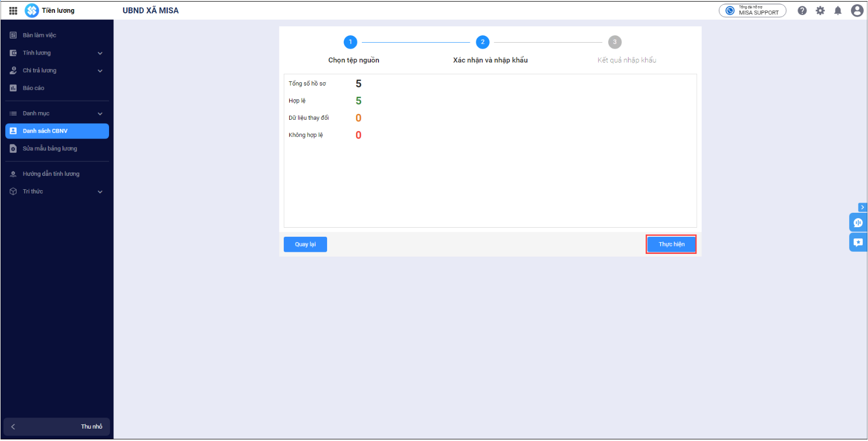
Task: Click the red Không hợp lệ count 0
Action: 359,135
